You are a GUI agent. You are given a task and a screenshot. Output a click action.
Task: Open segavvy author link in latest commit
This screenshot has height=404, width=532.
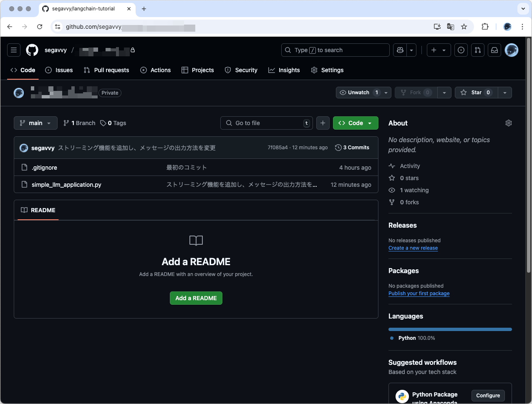(43, 148)
